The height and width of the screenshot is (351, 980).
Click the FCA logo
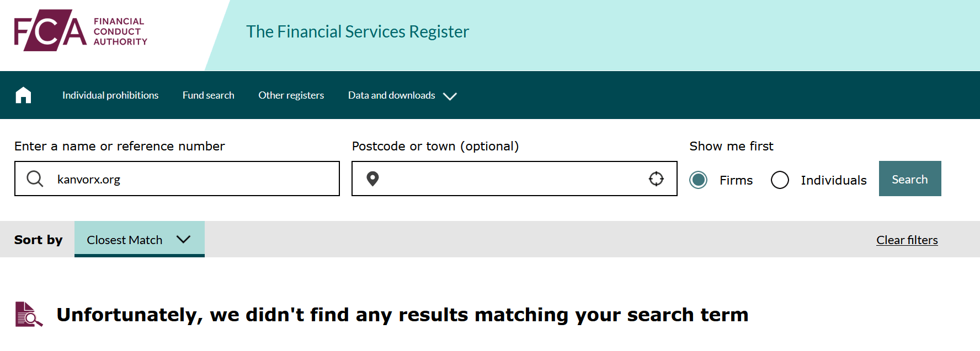pyautogui.click(x=81, y=31)
